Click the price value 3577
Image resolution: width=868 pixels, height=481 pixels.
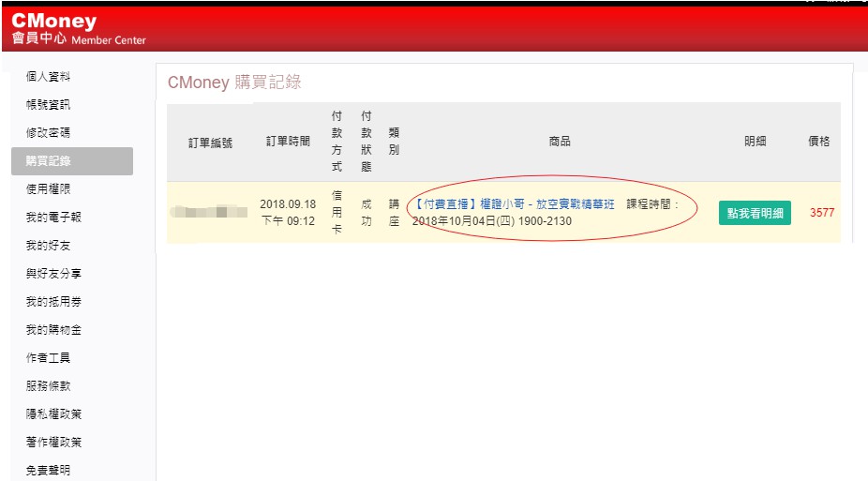(x=822, y=213)
